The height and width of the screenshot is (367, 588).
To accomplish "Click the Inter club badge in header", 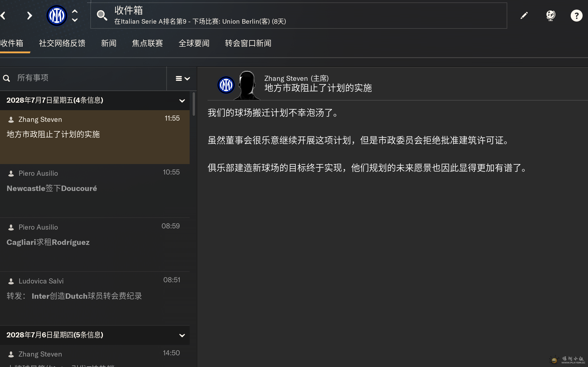I will pyautogui.click(x=57, y=16).
